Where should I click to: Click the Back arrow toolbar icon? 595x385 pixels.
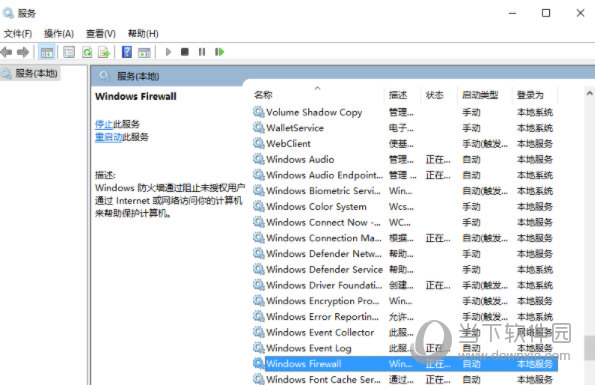tap(6, 52)
